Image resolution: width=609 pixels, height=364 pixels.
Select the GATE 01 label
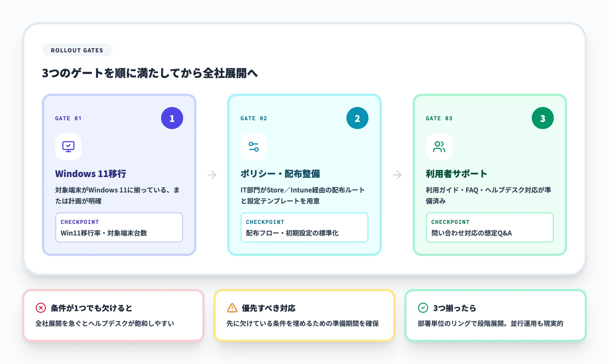coord(68,118)
